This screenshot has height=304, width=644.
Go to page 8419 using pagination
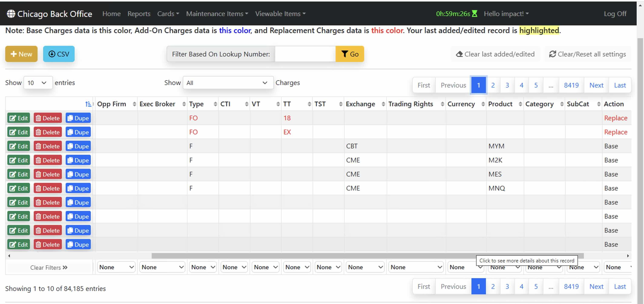[571, 85]
